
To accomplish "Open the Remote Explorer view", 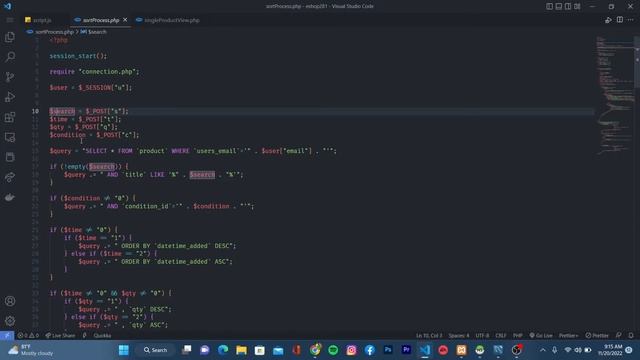I will click(x=10, y=137).
